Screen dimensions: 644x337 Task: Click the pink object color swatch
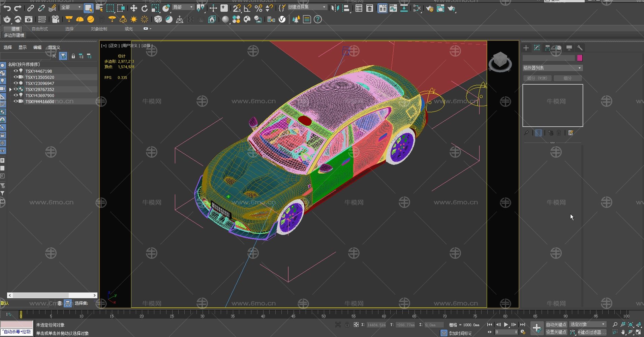coord(580,58)
